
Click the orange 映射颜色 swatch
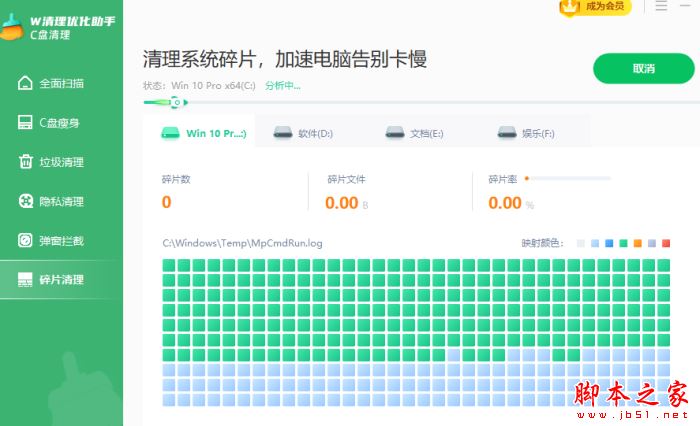(638, 243)
